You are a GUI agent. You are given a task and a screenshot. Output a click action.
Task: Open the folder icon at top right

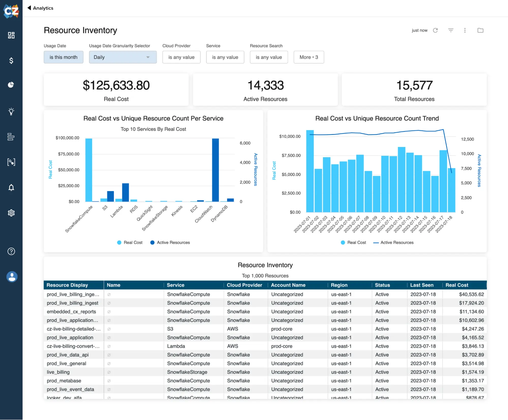pos(480,30)
